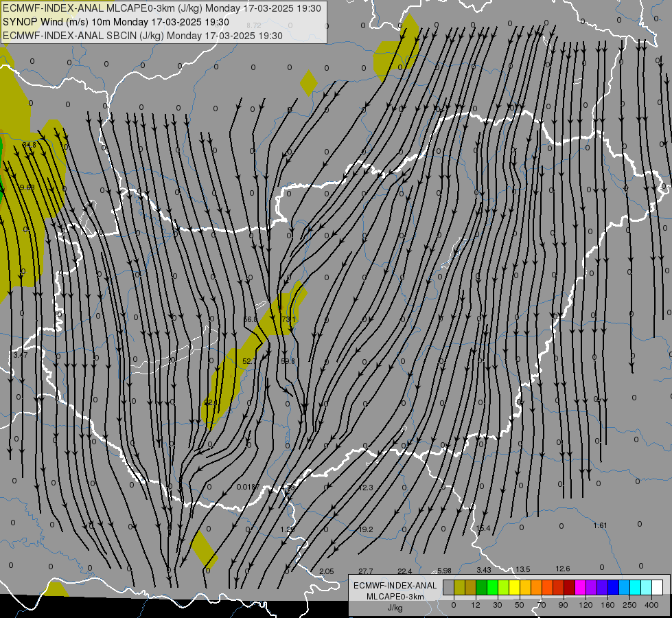Click the dark red legend swatch
The image size is (672, 618).
569,587
